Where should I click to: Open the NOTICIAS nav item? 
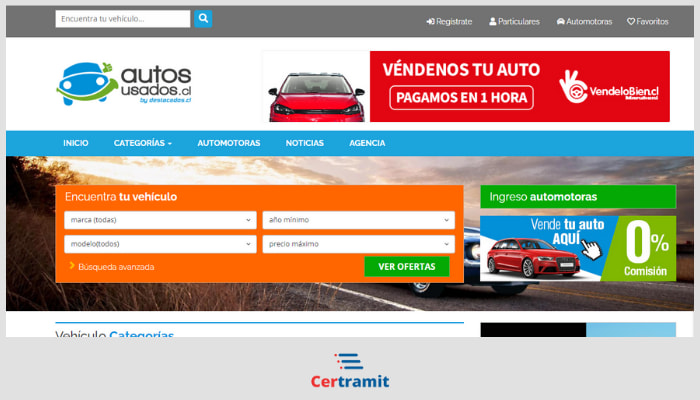[305, 143]
